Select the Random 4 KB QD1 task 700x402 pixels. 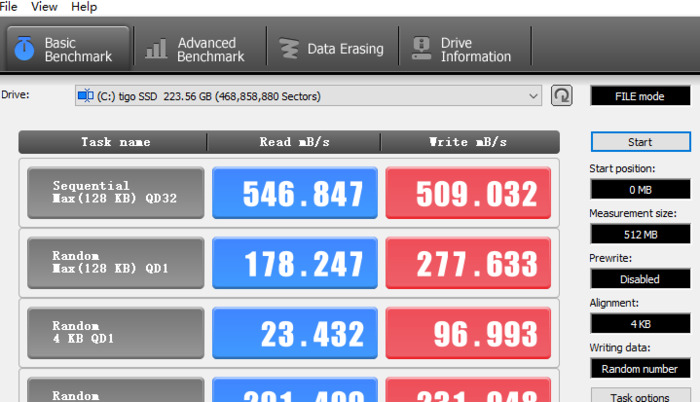[116, 333]
